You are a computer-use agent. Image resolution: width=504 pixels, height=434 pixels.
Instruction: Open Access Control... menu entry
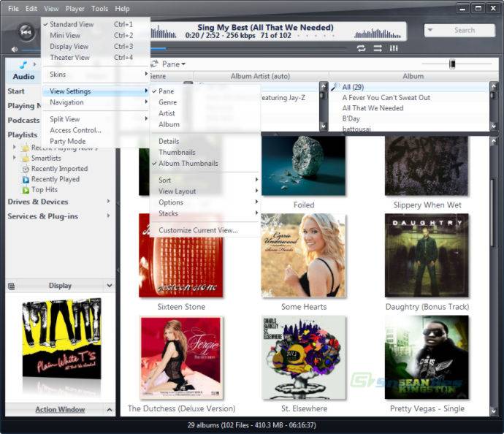point(95,130)
